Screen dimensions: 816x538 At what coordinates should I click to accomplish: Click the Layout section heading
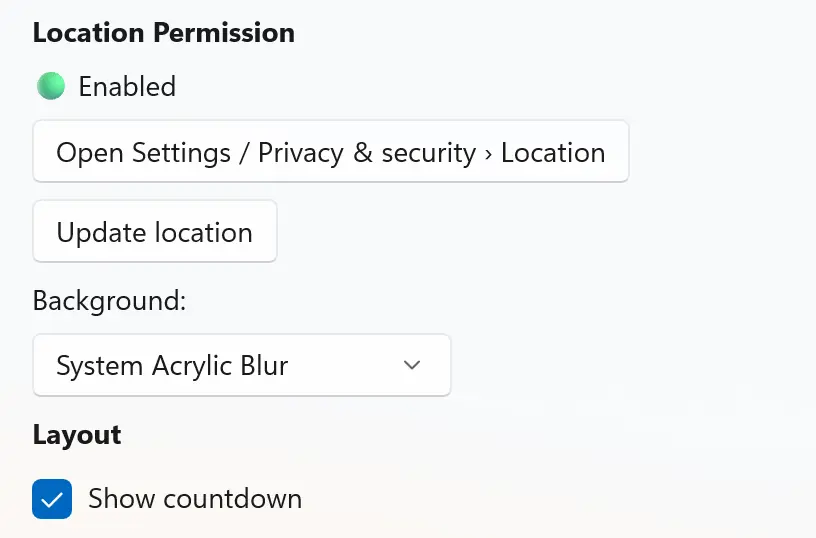[77, 435]
